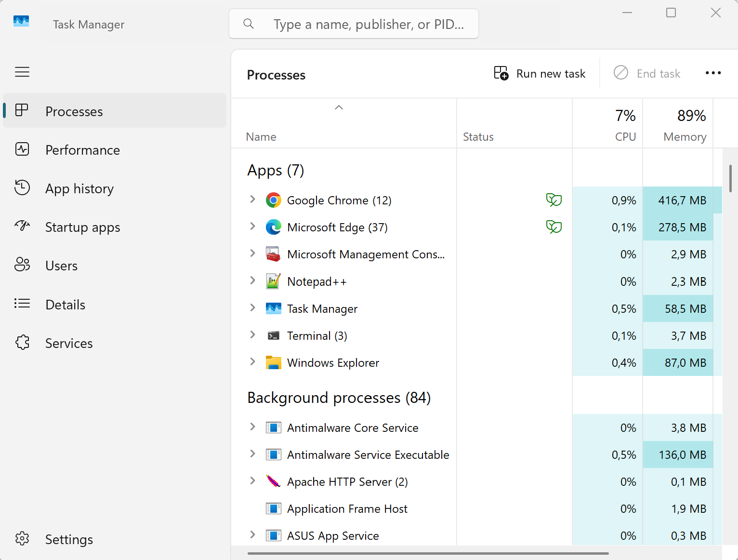738x560 pixels.
Task: Open the three-dots more options menu
Action: [x=713, y=73]
